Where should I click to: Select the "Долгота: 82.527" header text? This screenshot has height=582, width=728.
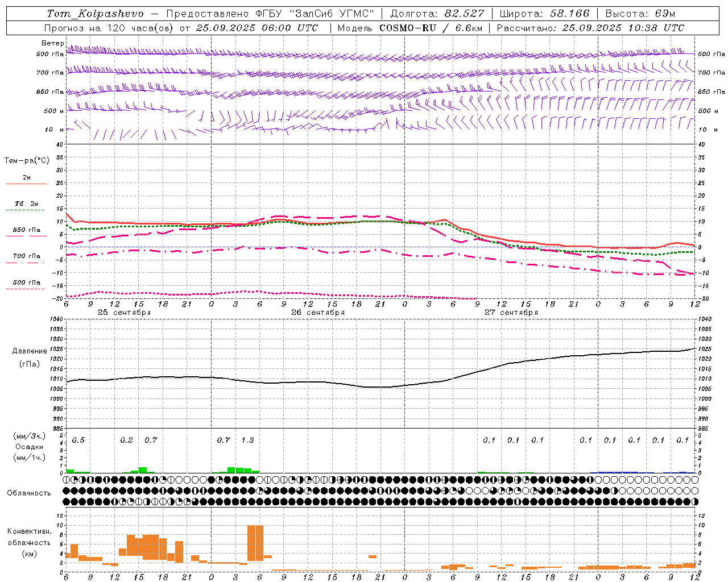click(437, 14)
